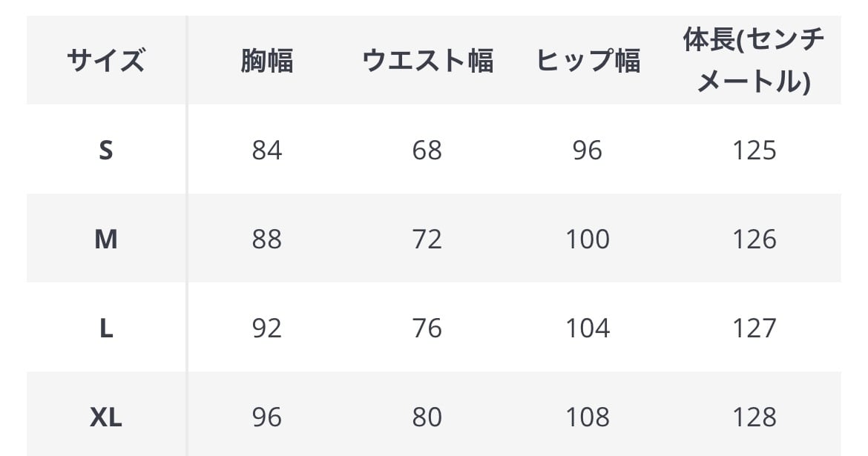Screen dimensions: 868x456
Task: Click the 胸幅 column header
Action: [266, 60]
